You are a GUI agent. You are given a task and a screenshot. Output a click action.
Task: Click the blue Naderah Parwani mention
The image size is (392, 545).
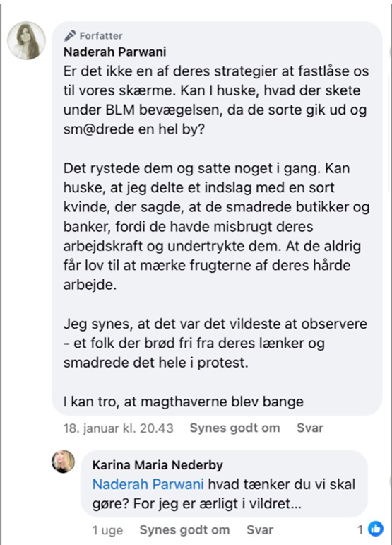click(x=148, y=484)
